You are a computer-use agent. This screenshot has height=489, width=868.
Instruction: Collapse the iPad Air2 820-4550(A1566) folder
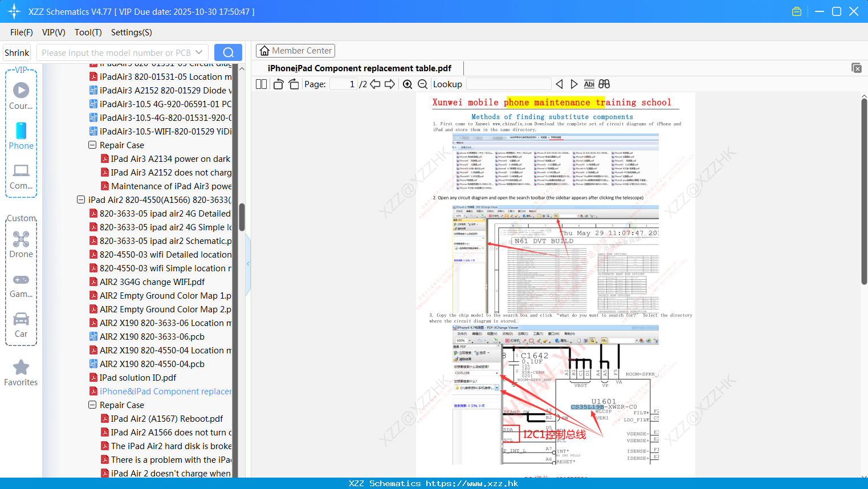[x=81, y=199]
